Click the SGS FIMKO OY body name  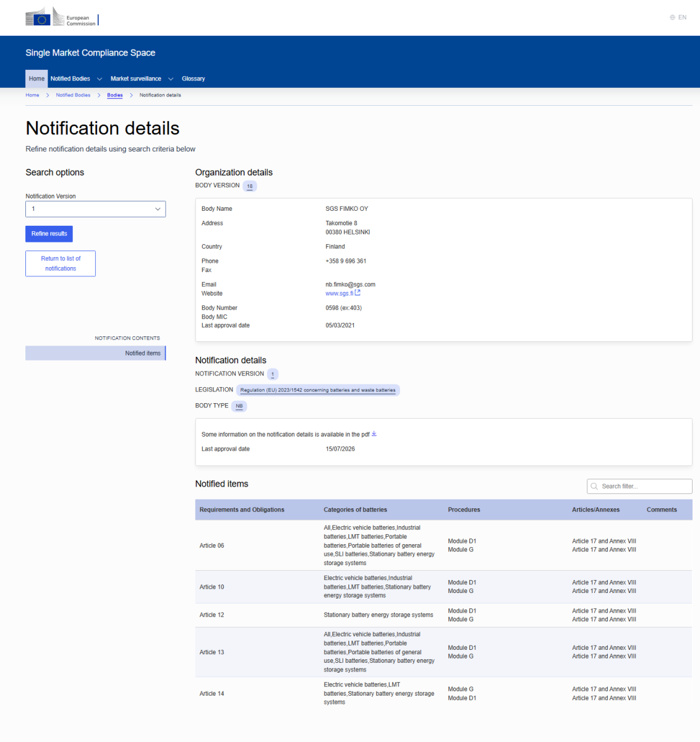(x=347, y=209)
